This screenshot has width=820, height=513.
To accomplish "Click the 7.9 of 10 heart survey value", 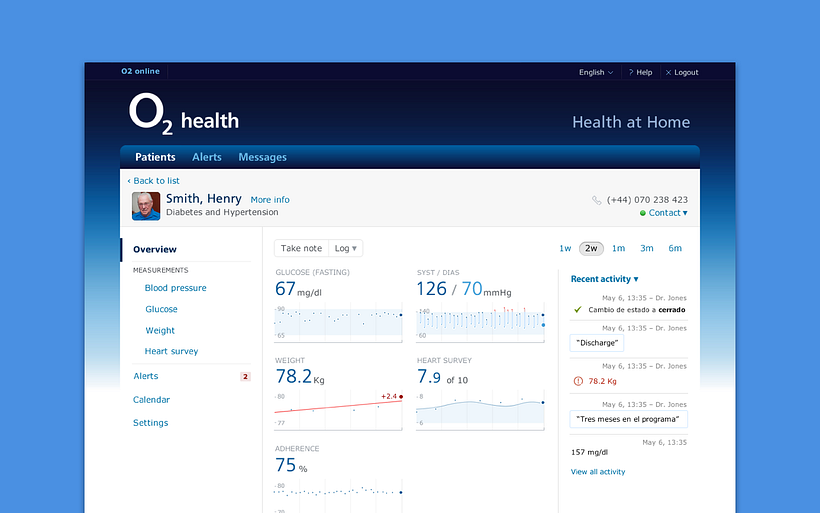I will pos(442,377).
